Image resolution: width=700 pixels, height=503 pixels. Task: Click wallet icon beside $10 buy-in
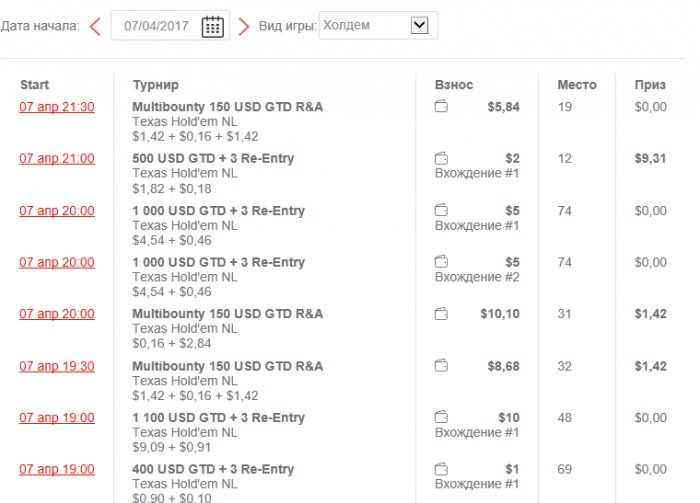441,418
